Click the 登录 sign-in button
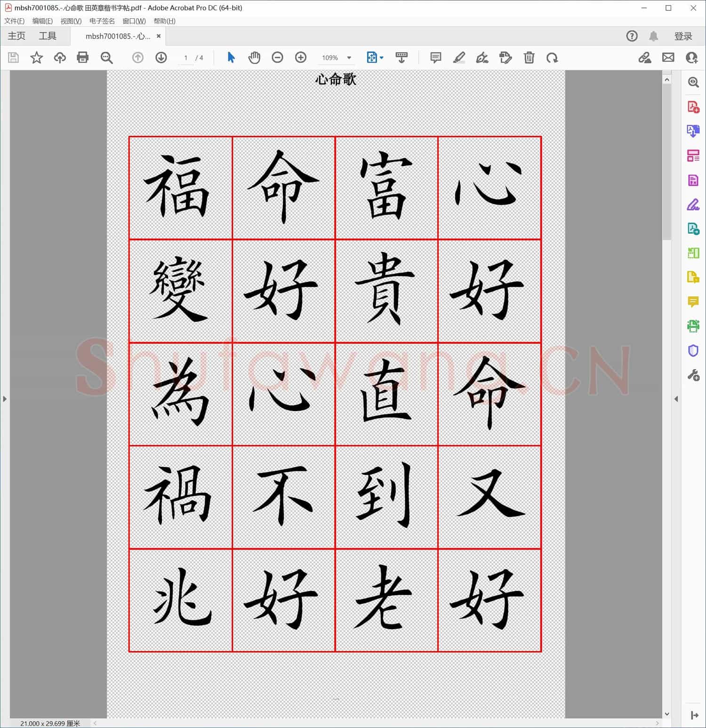 (x=684, y=36)
